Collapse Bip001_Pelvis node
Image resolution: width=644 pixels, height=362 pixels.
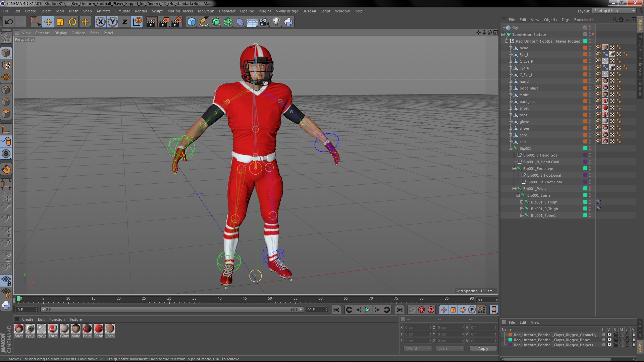click(514, 188)
